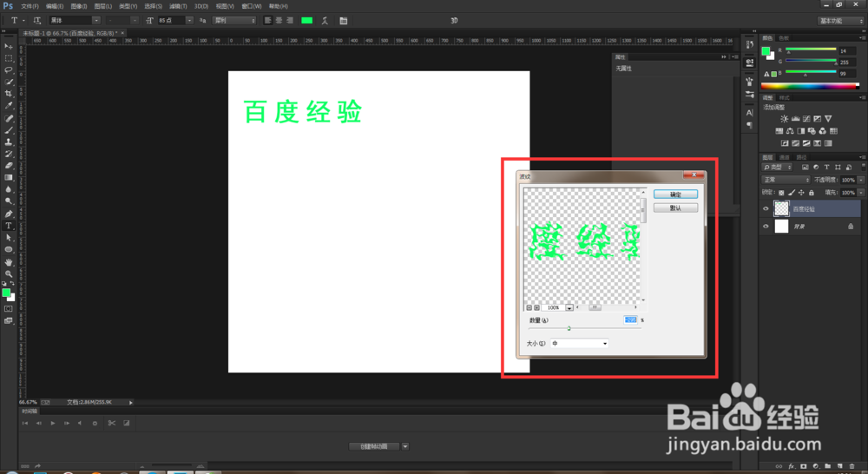Viewport: 868px width, 474px height.
Task: Open the 图层(L) menu
Action: click(103, 7)
